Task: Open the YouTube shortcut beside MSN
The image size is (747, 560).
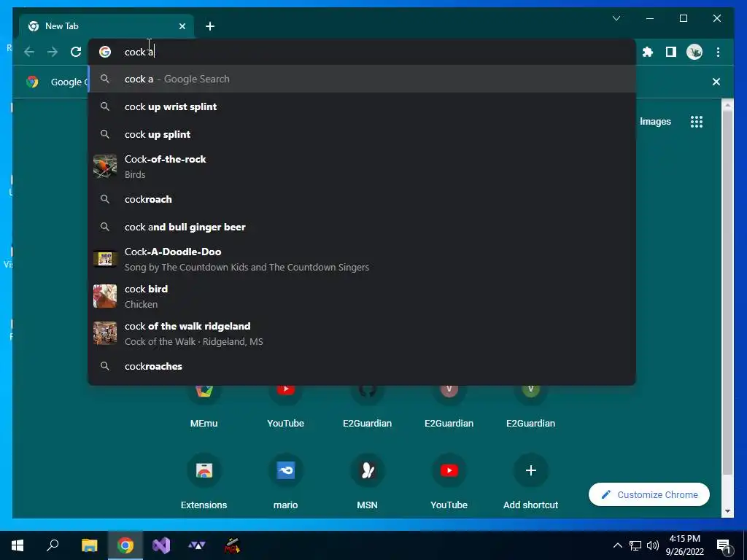Action: (449, 482)
